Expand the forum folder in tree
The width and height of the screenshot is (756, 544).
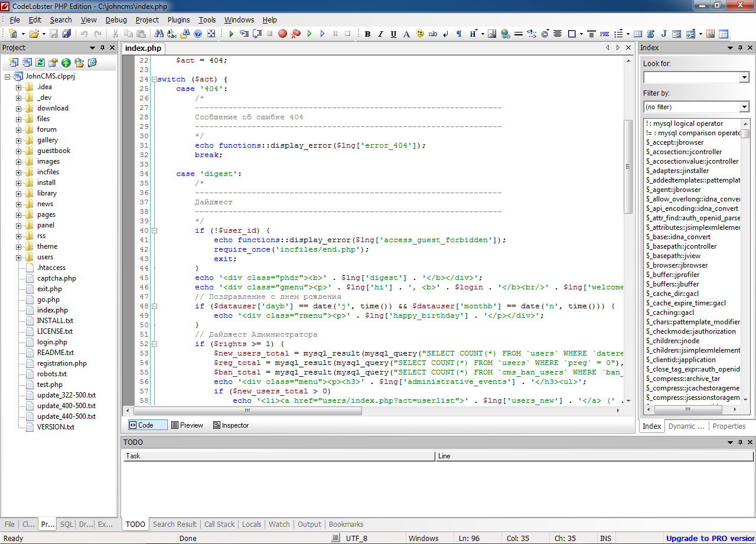pyautogui.click(x=18, y=129)
